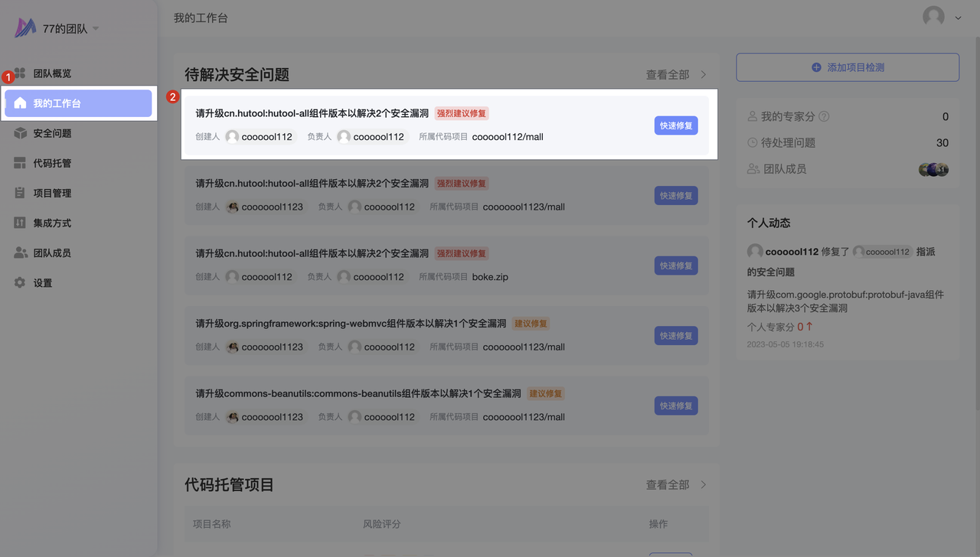980x557 pixels.
Task: Click the home icon beside 我的工作台
Action: (x=20, y=103)
